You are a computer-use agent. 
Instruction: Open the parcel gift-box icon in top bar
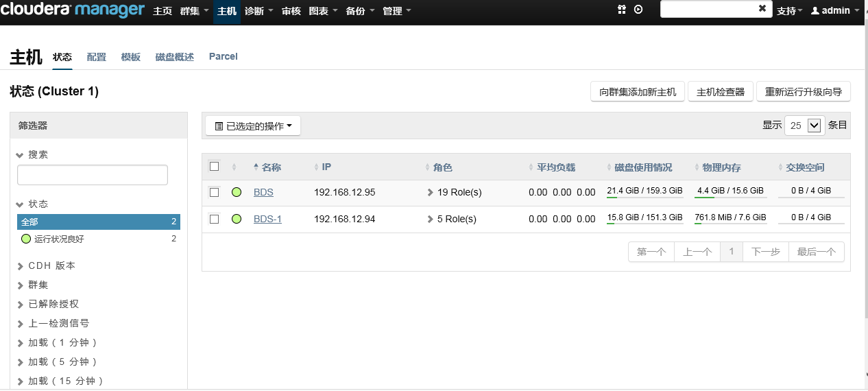(x=622, y=10)
